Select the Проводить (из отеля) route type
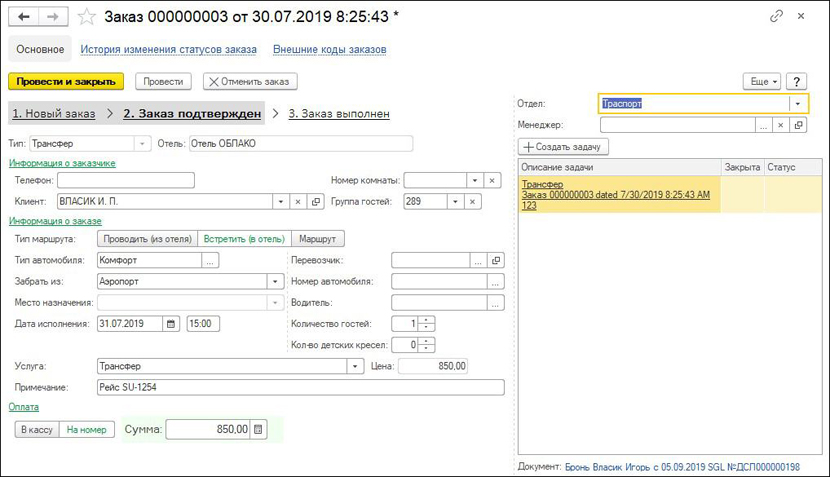This screenshot has width=830, height=477. 146,239
